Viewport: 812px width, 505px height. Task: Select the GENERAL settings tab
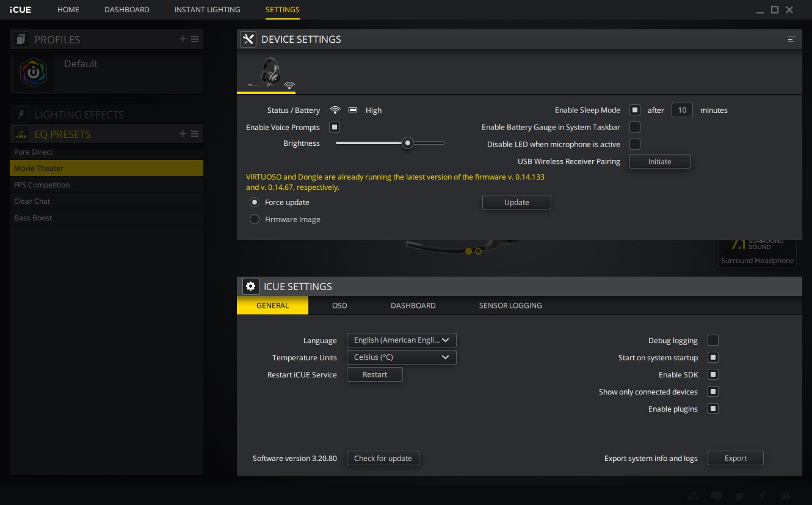pyautogui.click(x=273, y=305)
